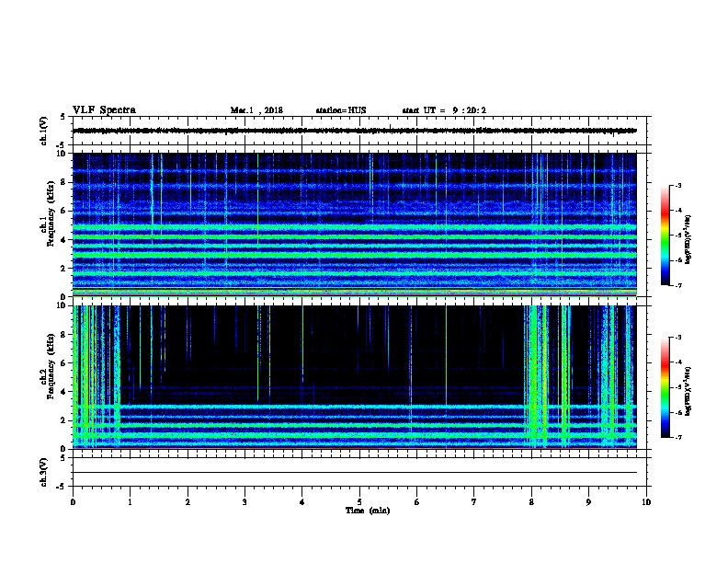Viewport: 728px width, 563px height.
Task: Click the ch.1 colorbar "log(PSD)(V²/Hz)" label
Action: point(688,239)
